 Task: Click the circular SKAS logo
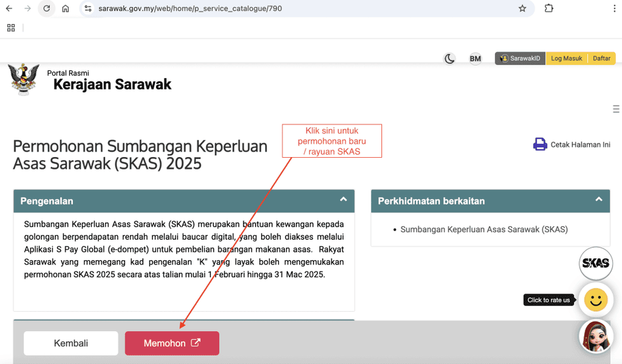pos(595,263)
